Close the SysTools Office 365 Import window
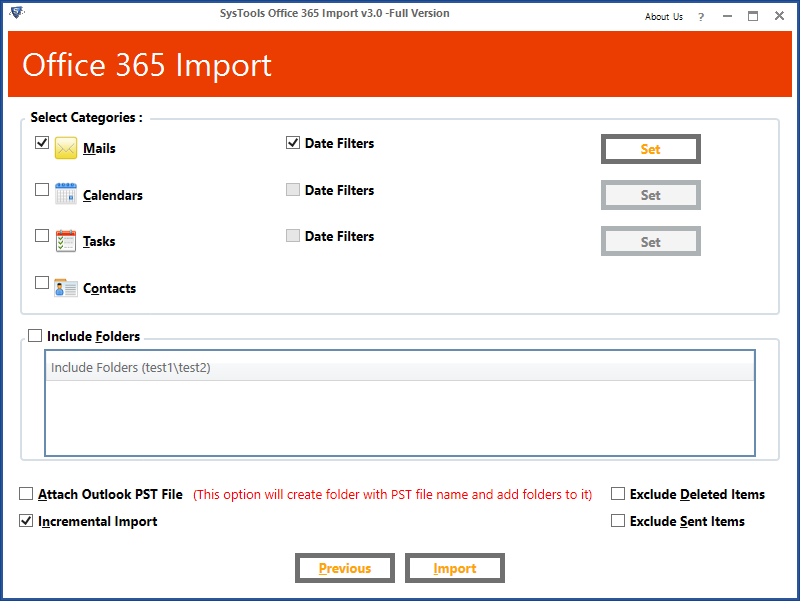 pos(779,16)
